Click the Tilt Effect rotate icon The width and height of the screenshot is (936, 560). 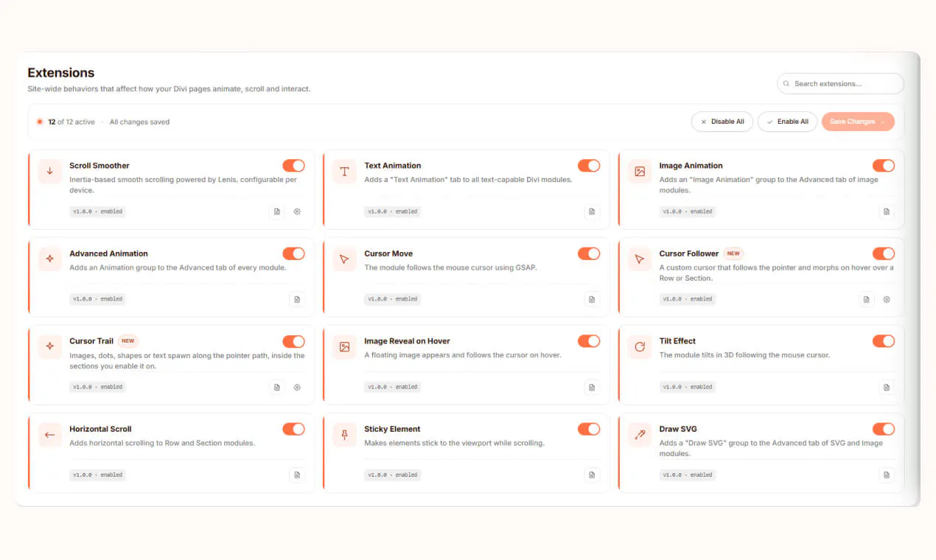(640, 347)
